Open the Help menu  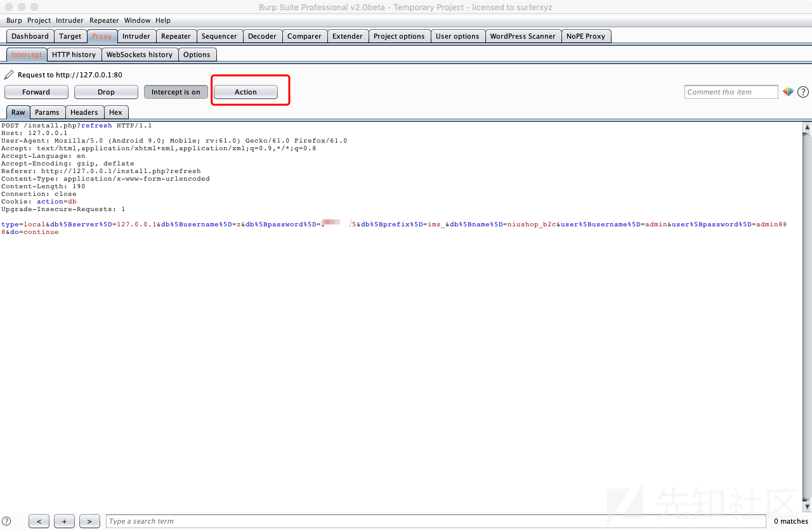(x=163, y=20)
